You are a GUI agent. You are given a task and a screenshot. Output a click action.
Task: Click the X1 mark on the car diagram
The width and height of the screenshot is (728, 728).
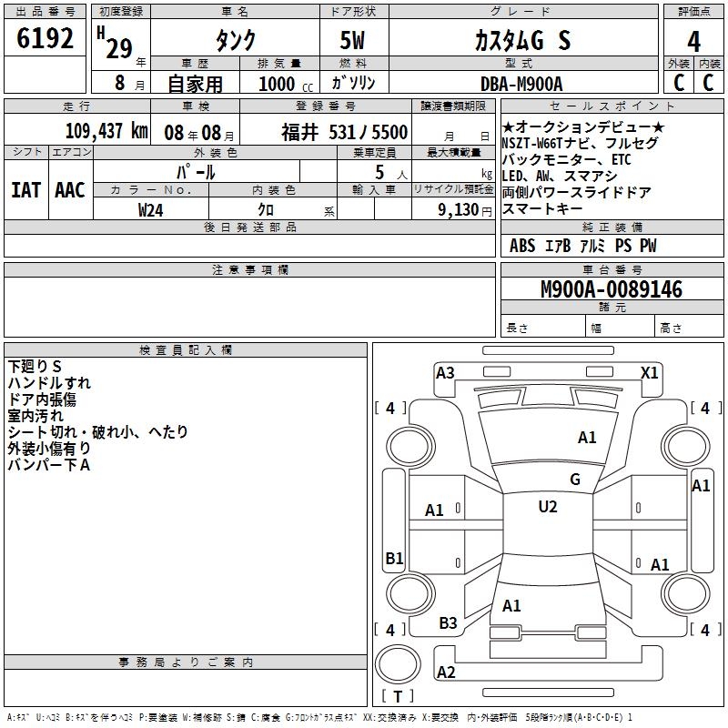pyautogui.click(x=650, y=372)
